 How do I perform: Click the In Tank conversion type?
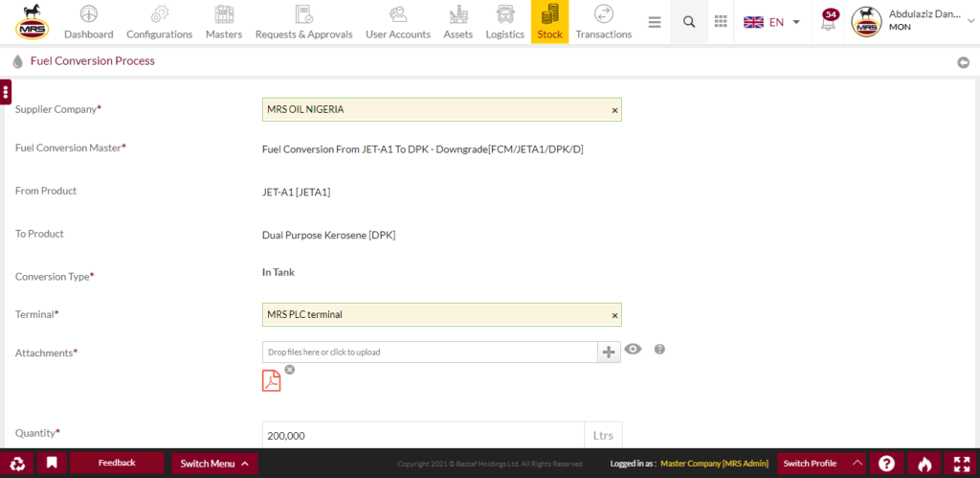278,272
